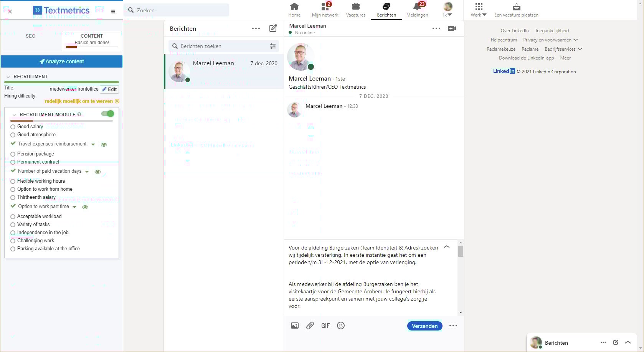Open the Textmetrics hamburger menu
Screen dimensions: 644x352
113,12
